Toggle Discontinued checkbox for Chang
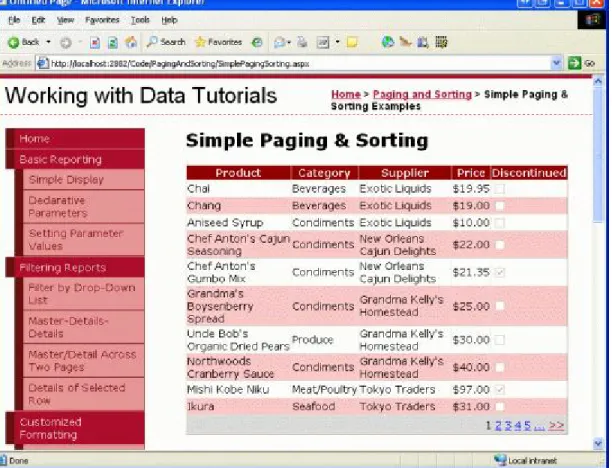Image resolution: width=612 pixels, height=468 pixels. [x=499, y=206]
